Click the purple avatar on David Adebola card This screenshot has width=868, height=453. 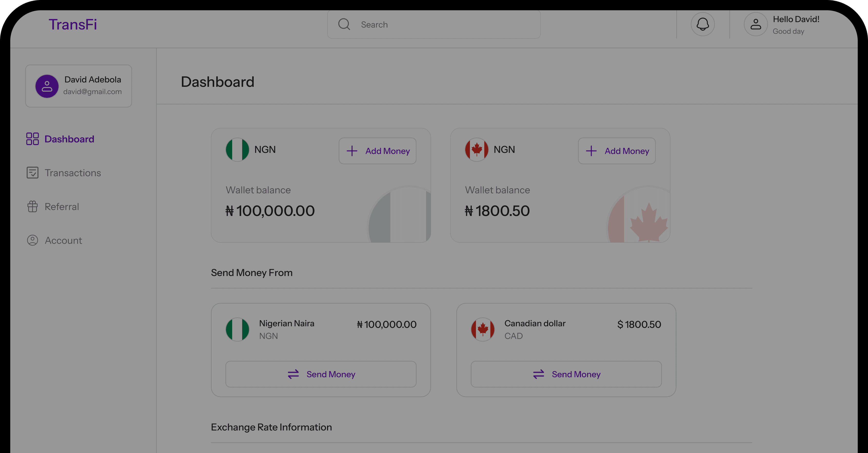(x=47, y=86)
